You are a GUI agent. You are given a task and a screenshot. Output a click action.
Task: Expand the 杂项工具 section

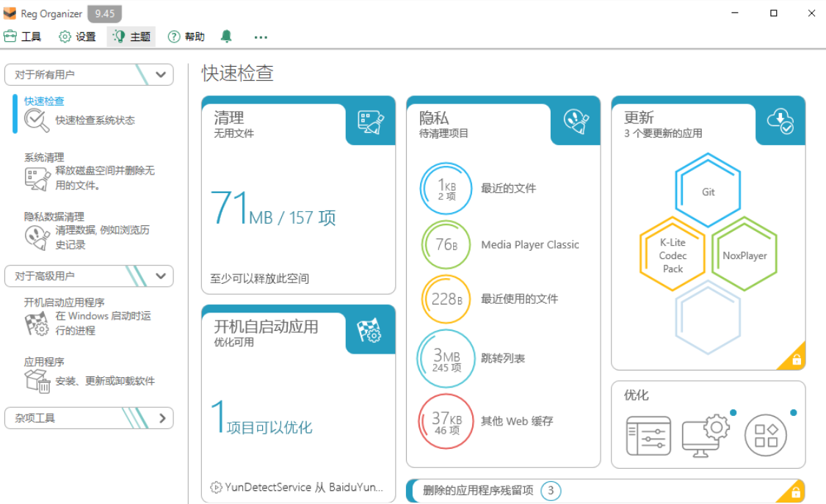tap(163, 417)
